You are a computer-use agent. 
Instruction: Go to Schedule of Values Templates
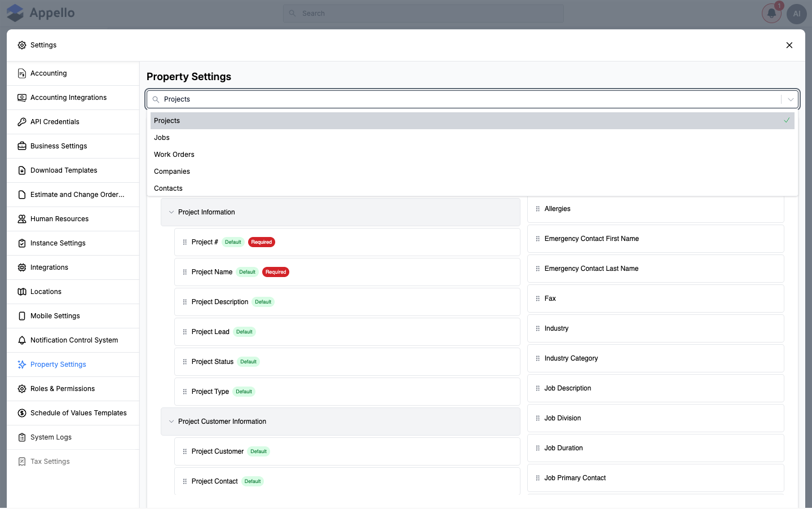73,413
